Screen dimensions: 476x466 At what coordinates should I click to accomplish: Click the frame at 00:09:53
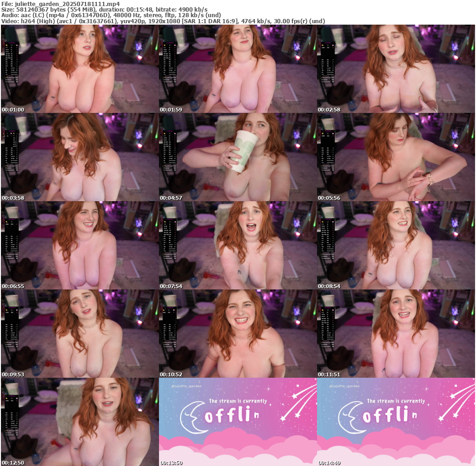79,334
